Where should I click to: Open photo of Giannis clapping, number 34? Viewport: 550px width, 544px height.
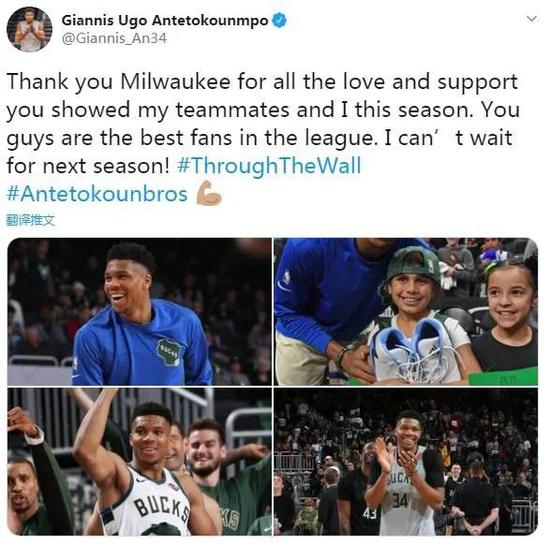[406, 461]
